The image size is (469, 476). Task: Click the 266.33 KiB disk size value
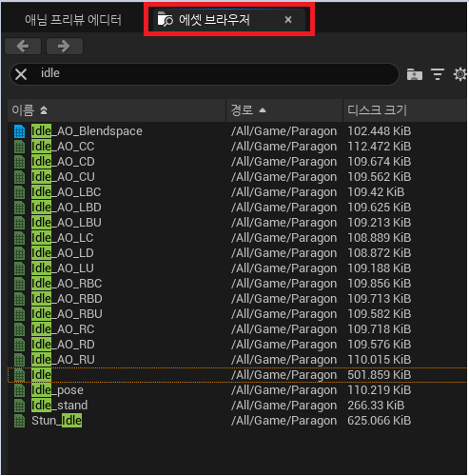pyautogui.click(x=376, y=406)
